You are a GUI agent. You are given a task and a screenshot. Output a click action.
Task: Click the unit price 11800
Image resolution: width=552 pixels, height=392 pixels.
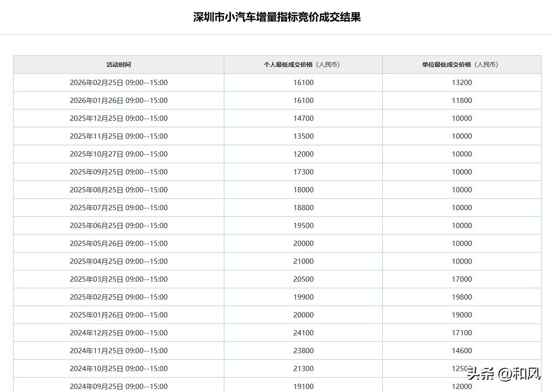(x=462, y=100)
